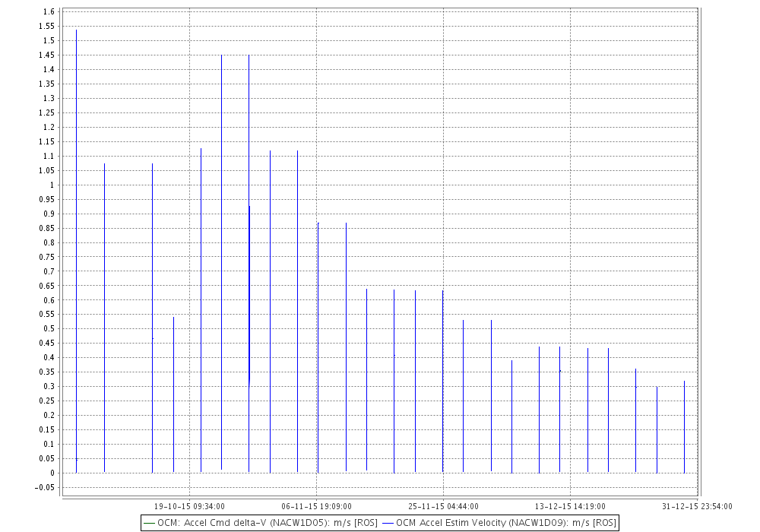Click the y-axis label 0.85

click(47, 228)
